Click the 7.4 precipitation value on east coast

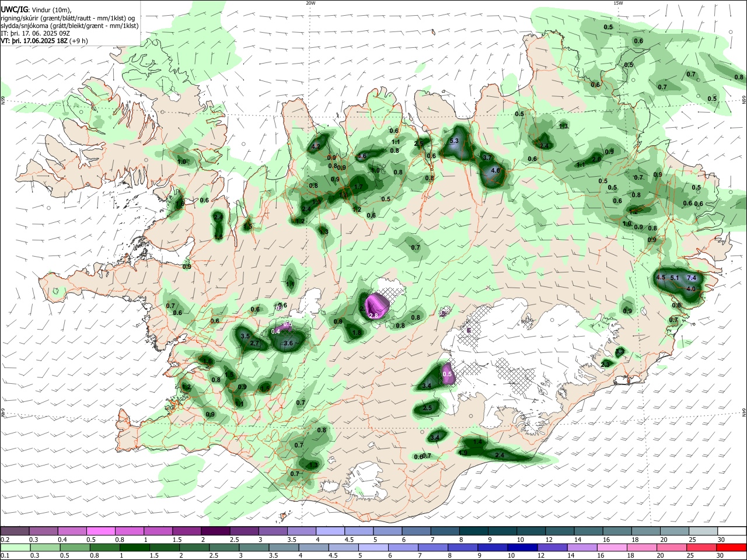[x=692, y=278]
